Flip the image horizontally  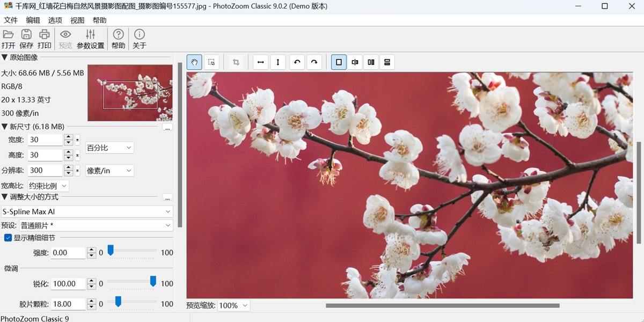[x=260, y=62]
